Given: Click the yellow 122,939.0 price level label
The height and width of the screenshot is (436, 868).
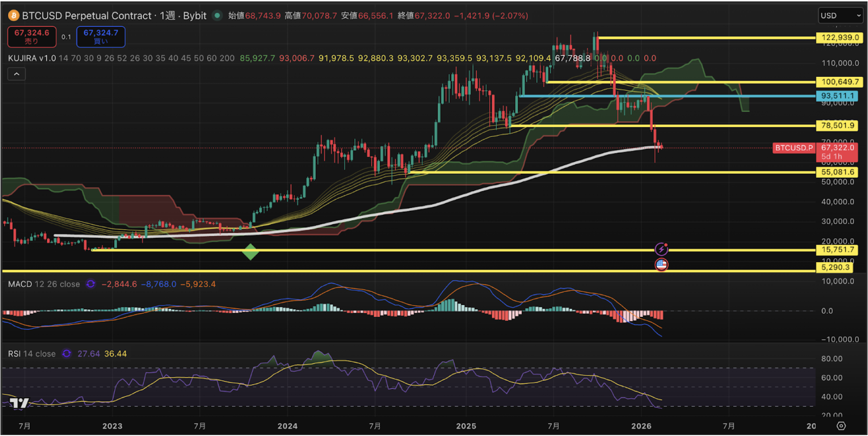Looking at the screenshot, I should [840, 37].
